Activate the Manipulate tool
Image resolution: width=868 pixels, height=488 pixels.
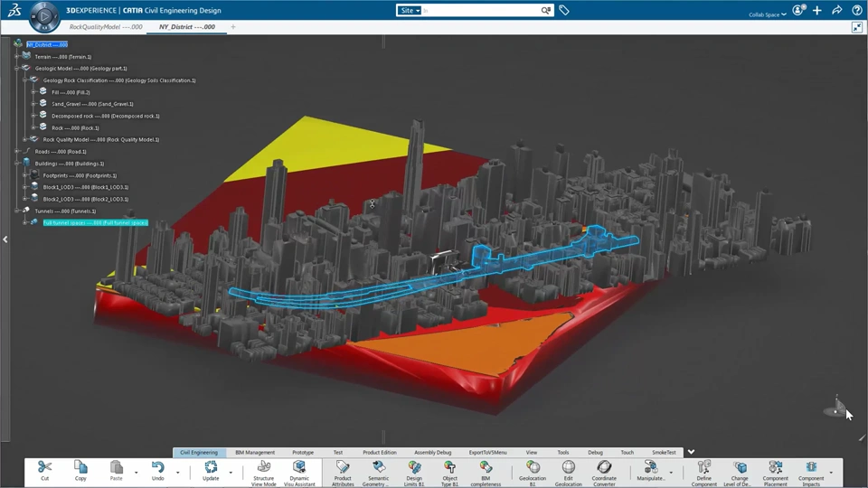click(650, 468)
